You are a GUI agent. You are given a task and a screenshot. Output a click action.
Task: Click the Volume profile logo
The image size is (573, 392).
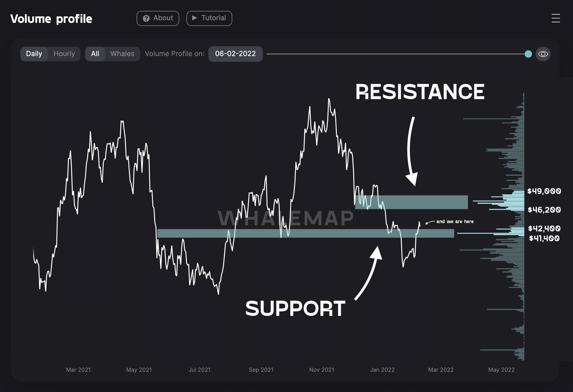(51, 18)
